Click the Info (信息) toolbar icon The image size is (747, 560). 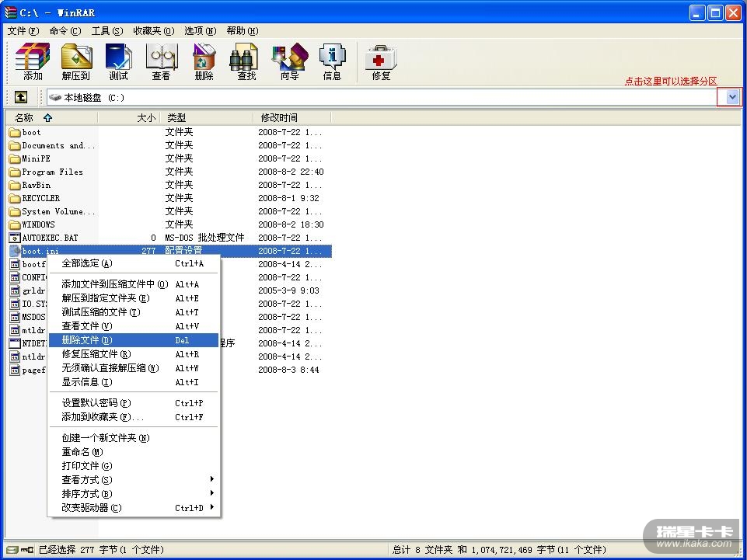(332, 61)
